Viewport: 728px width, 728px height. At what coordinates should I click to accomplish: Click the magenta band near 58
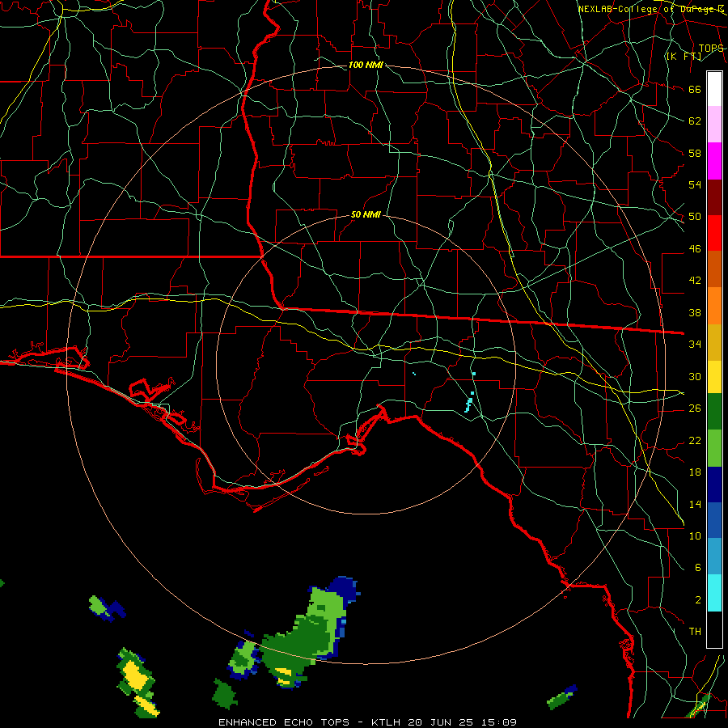pyautogui.click(x=714, y=161)
